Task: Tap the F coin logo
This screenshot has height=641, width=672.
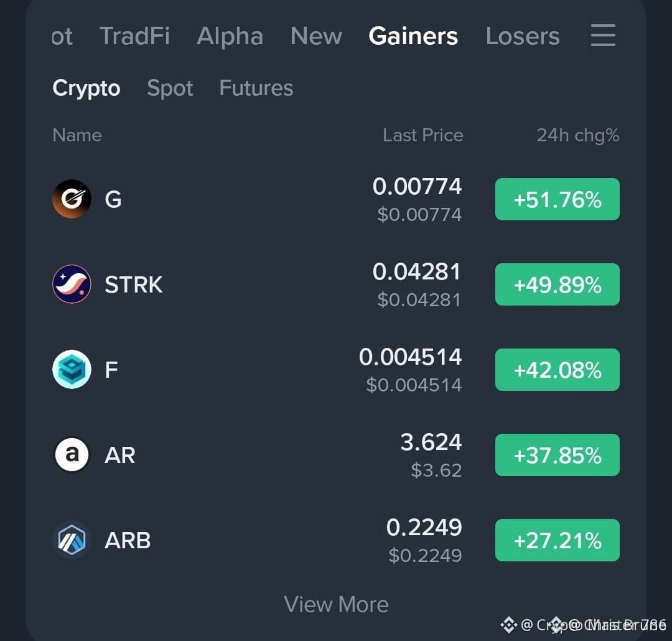Action: coord(72,369)
